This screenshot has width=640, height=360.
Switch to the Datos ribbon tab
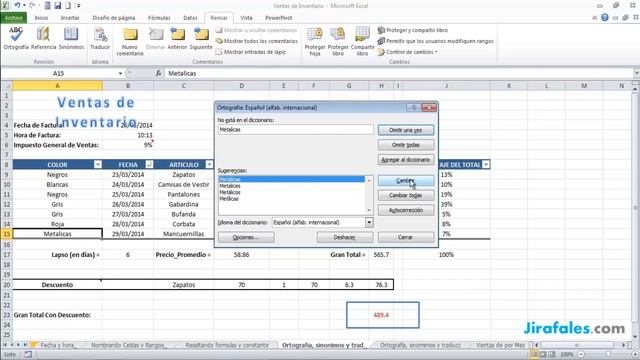click(x=190, y=18)
